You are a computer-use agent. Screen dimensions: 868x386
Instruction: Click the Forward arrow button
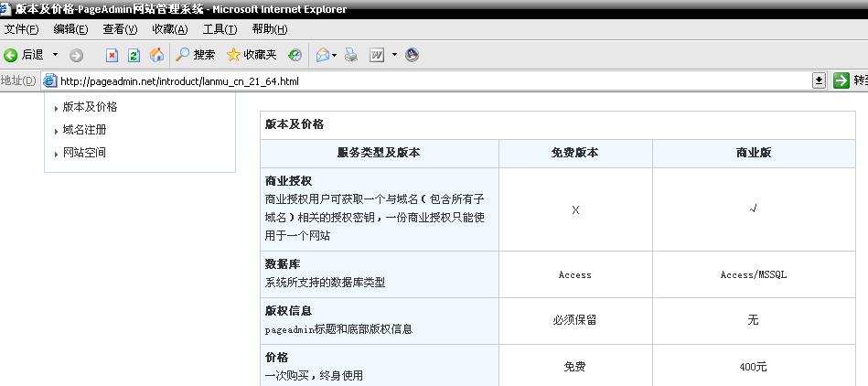pyautogui.click(x=77, y=55)
